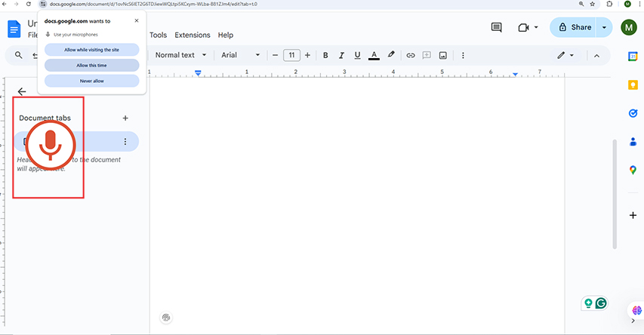Close the microphone permission popup
The height and width of the screenshot is (335, 644).
coord(137,20)
